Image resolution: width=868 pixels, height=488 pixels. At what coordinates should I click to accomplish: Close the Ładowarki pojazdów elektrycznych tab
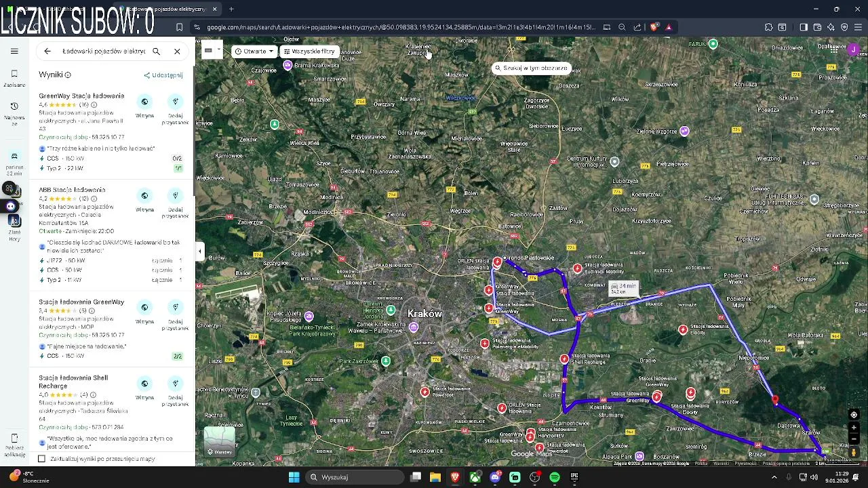tap(215, 9)
